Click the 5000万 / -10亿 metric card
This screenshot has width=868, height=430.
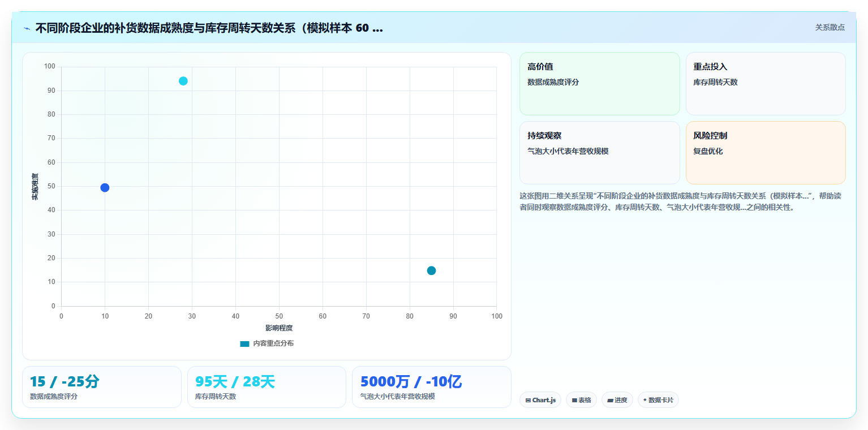(432, 387)
